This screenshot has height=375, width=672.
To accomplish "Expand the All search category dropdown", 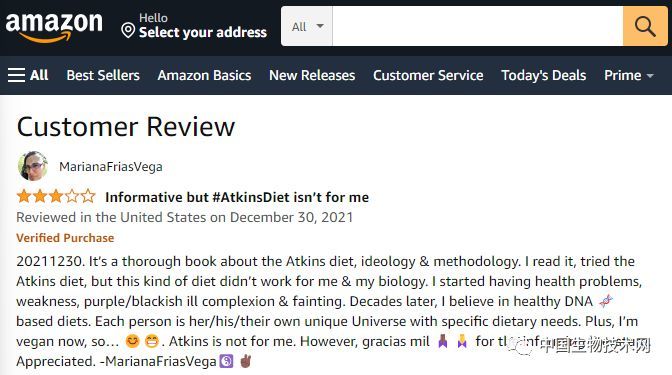I will [307, 27].
